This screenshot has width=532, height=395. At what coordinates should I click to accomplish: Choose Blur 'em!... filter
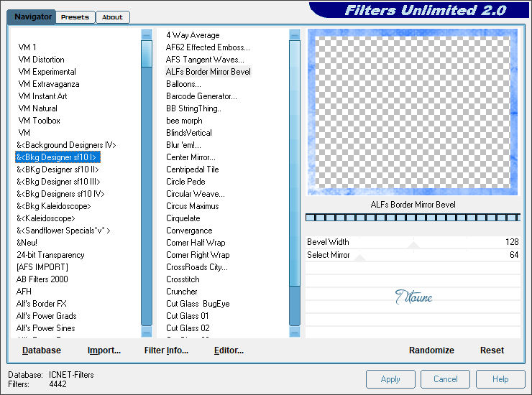(183, 145)
